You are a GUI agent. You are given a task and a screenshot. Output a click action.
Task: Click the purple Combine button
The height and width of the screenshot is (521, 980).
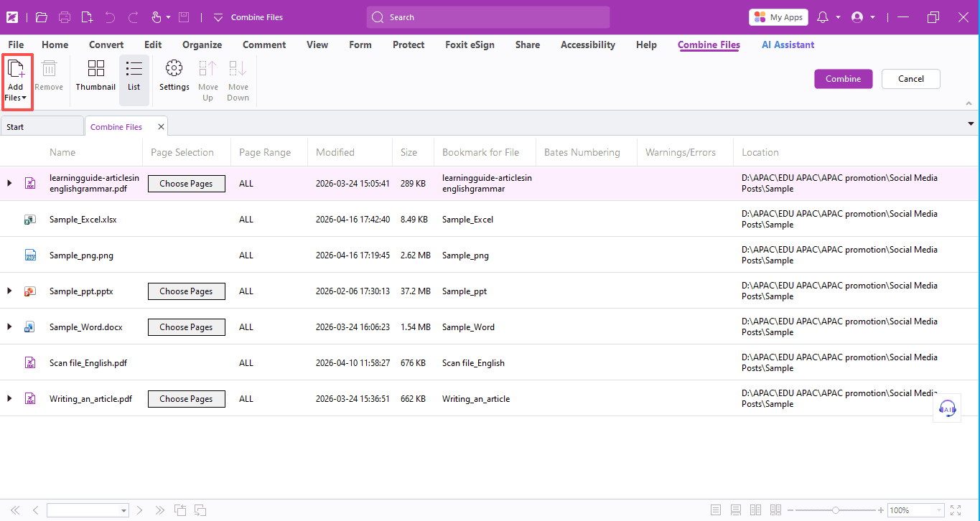844,79
